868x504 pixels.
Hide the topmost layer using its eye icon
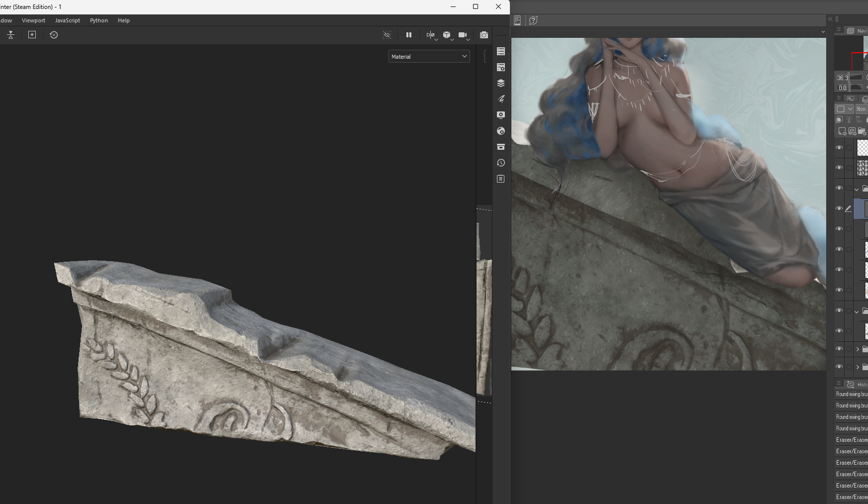[x=839, y=148]
